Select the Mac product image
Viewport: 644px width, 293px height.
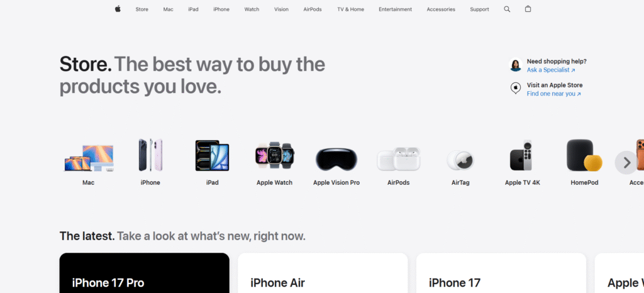click(x=89, y=158)
